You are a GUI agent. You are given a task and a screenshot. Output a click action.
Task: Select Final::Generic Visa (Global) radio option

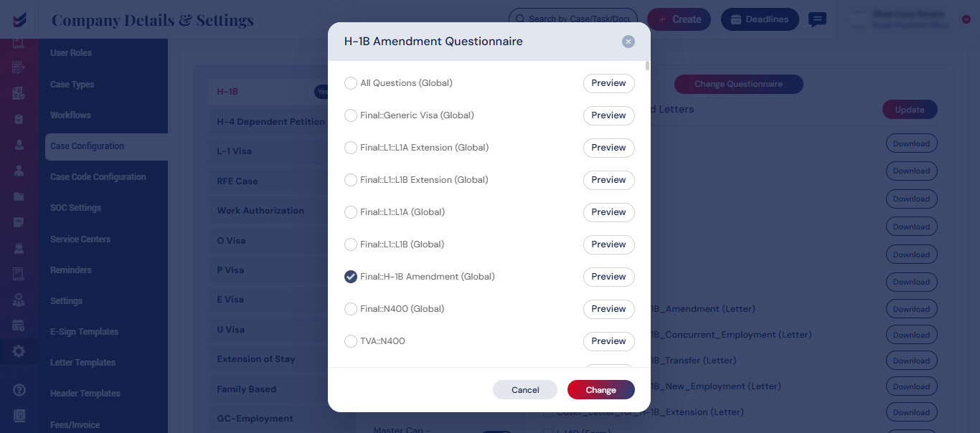351,115
